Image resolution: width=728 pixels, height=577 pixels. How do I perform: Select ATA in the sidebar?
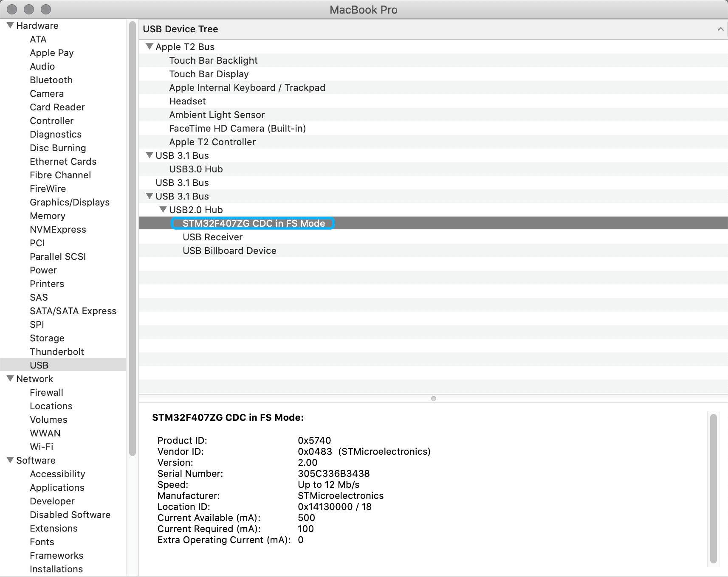38,39
